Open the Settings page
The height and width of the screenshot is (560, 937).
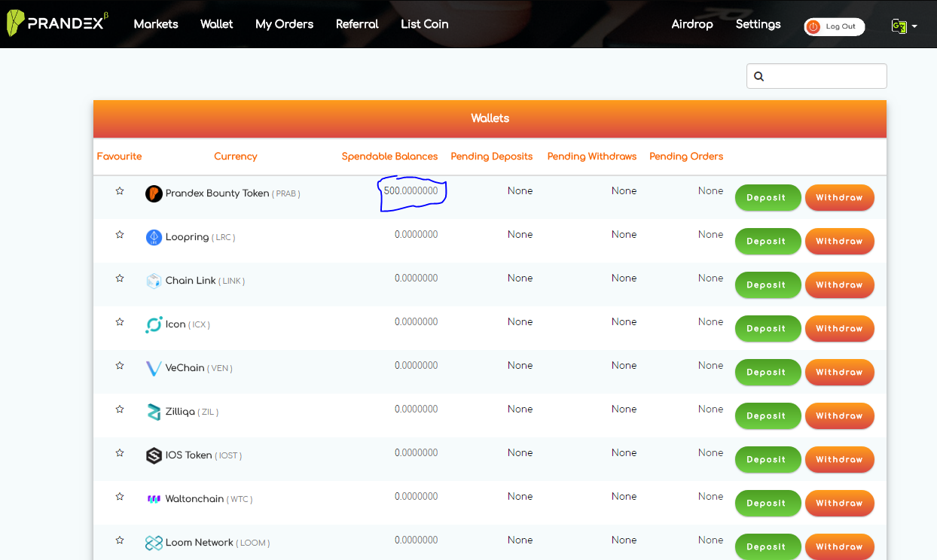tap(758, 24)
